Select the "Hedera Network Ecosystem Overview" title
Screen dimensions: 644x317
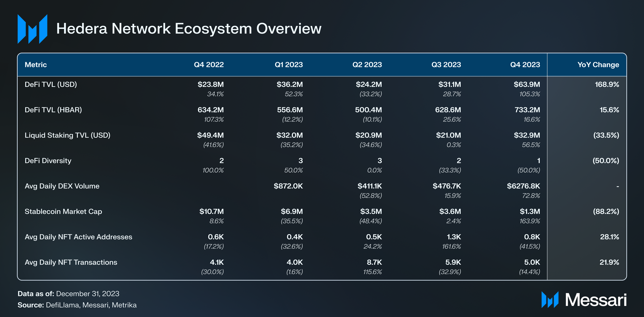pyautogui.click(x=189, y=29)
